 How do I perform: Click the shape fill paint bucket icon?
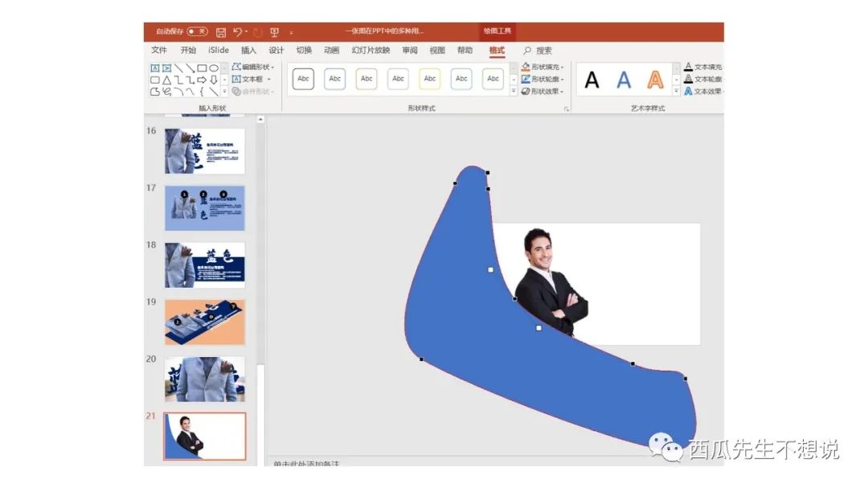tap(526, 68)
